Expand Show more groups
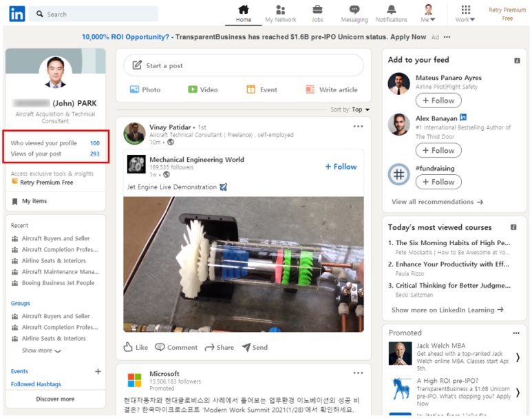Screen dimensions: 532x420 point(41,350)
